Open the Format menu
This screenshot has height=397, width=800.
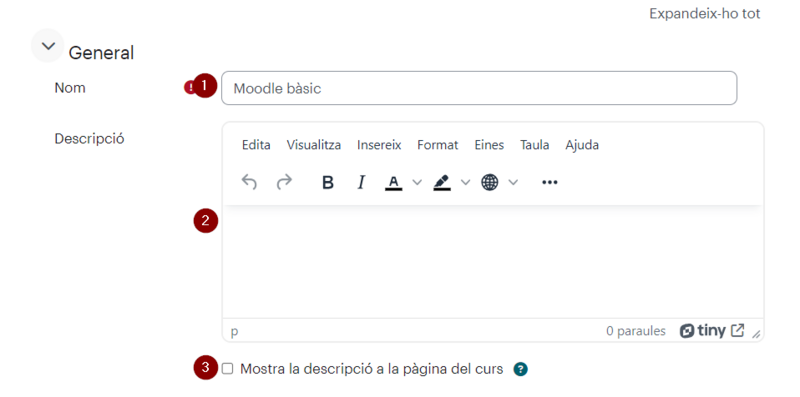tap(438, 145)
